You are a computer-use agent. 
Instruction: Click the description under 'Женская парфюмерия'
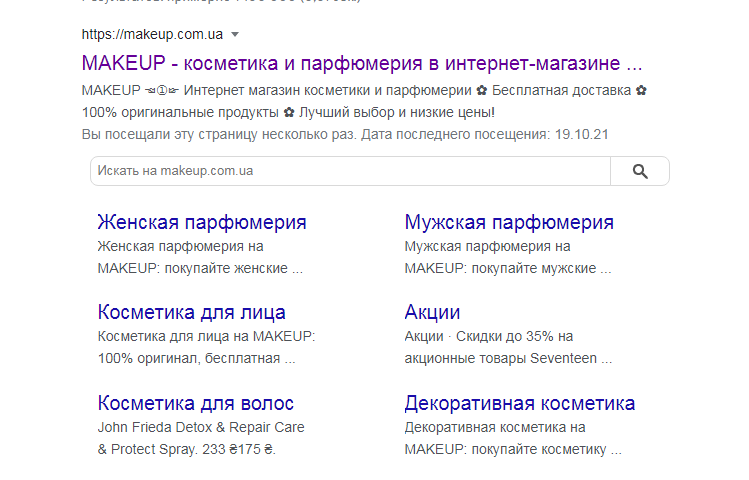coord(200,257)
